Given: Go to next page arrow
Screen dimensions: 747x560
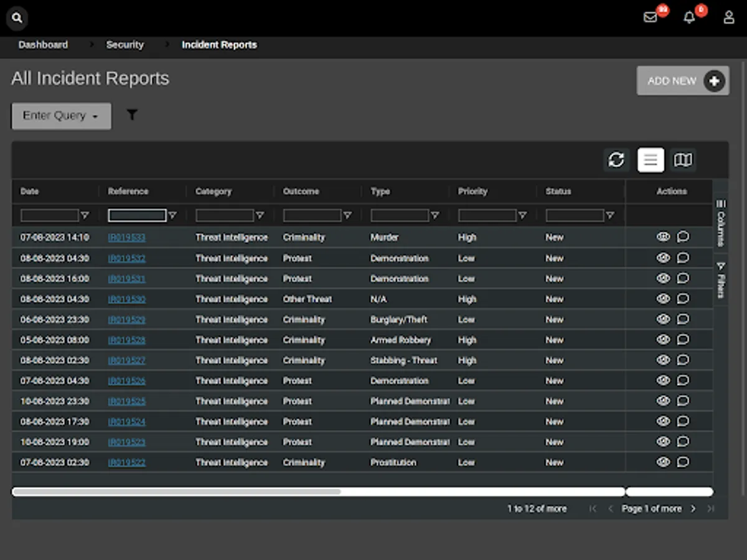Looking at the screenshot, I should (693, 509).
